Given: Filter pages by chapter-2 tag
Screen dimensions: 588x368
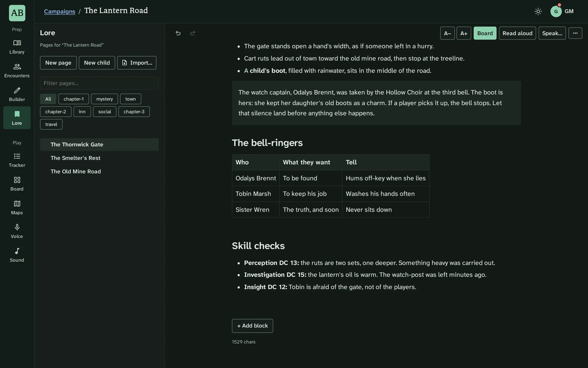Looking at the screenshot, I should (x=56, y=112).
